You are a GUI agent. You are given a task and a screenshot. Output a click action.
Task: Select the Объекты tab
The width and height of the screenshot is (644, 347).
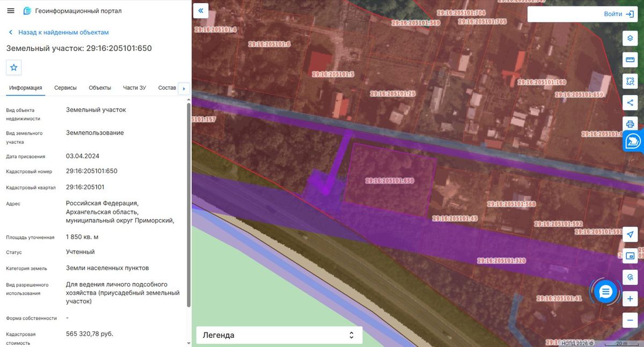click(100, 88)
